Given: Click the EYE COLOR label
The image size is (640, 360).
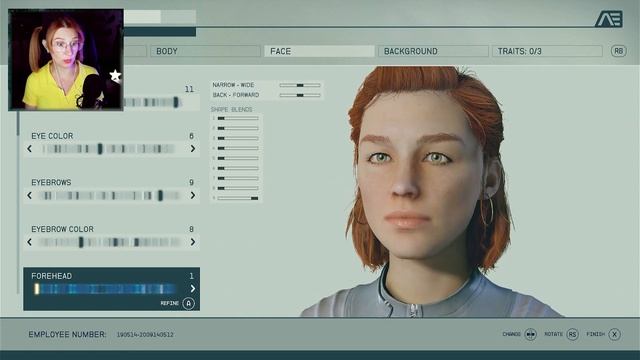Looking at the screenshot, I should click(x=52, y=136).
